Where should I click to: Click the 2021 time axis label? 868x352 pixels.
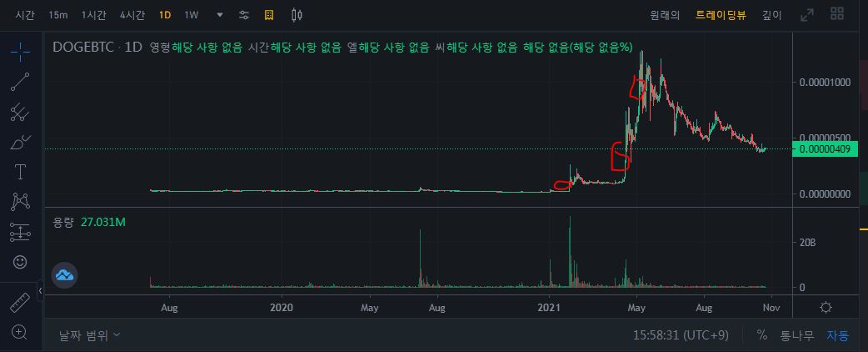coord(550,307)
